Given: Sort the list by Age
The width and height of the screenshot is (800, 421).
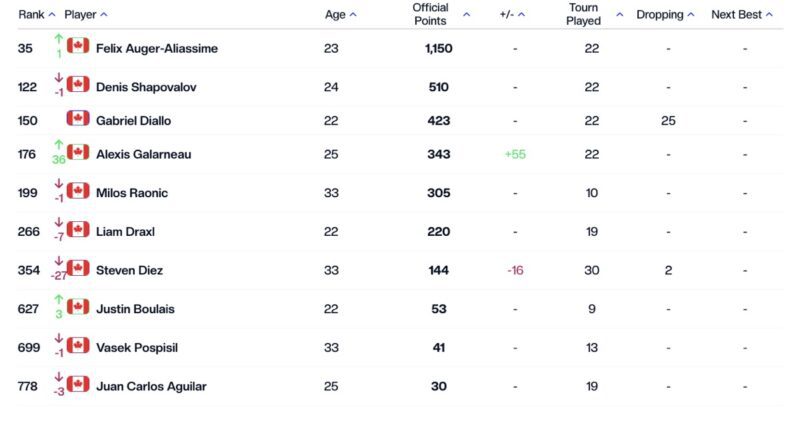Looking at the screenshot, I should tap(340, 15).
